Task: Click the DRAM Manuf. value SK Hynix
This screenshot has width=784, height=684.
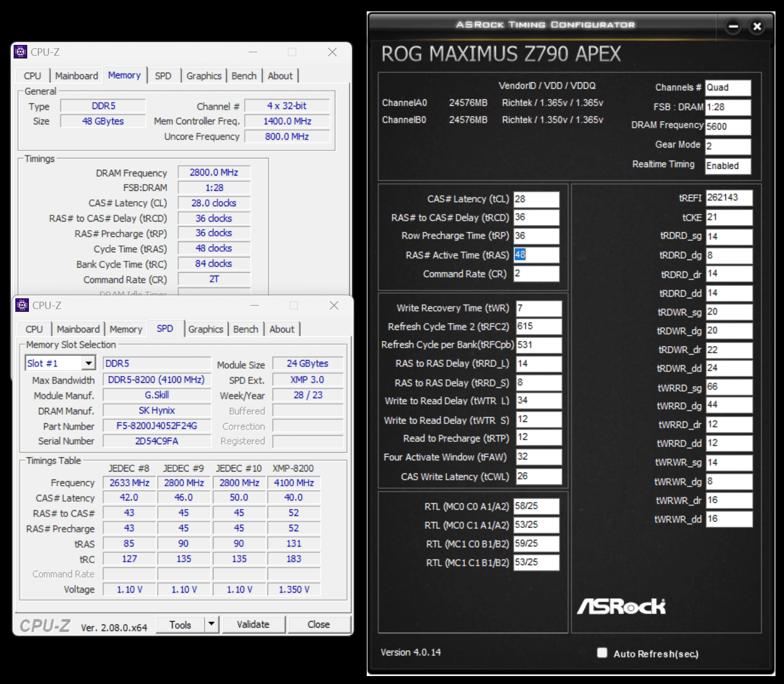Action: point(157,410)
